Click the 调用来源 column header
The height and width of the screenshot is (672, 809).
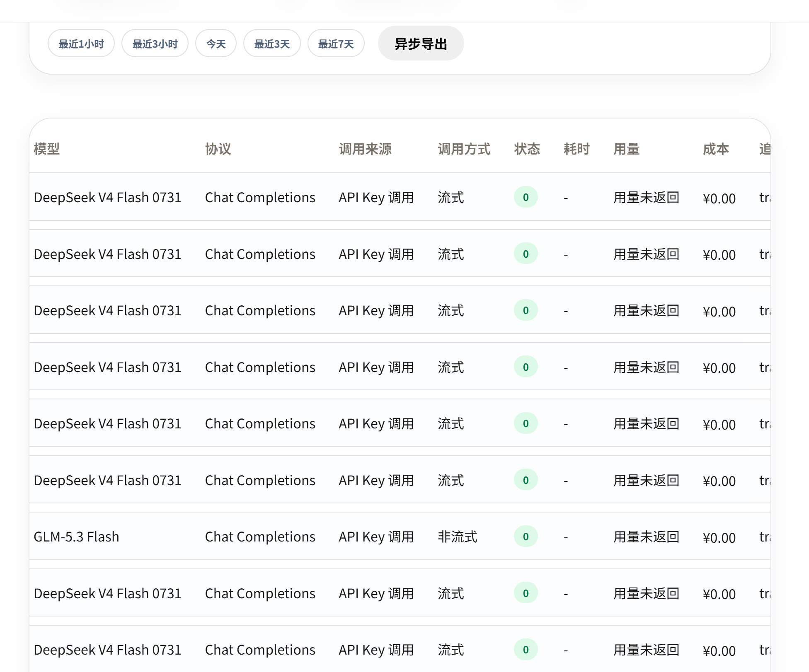[365, 149]
